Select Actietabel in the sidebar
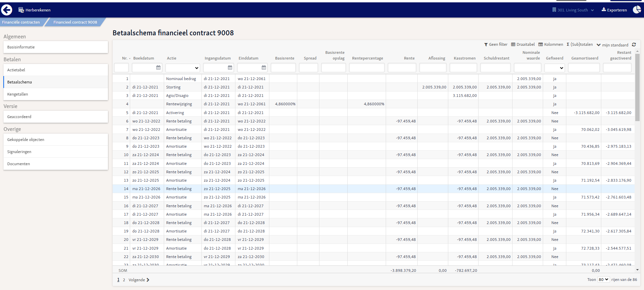 click(55, 70)
